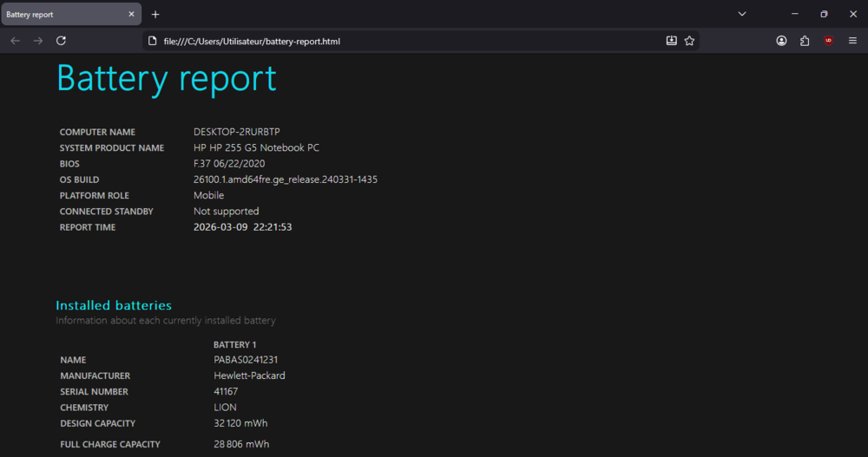The height and width of the screenshot is (457, 868).
Task: Open the browser hamburger menu
Action: [852, 41]
